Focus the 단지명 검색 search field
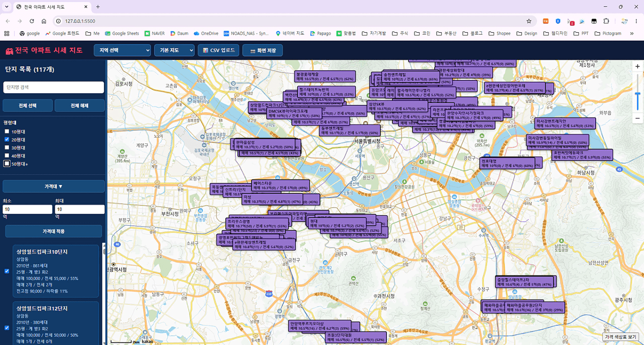Screen dimensions: 644x345 [53, 87]
